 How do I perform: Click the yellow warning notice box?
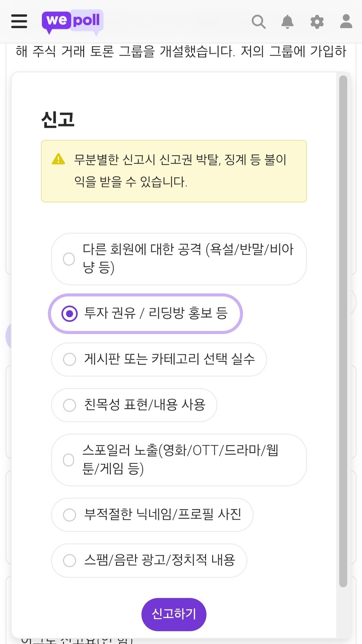pyautogui.click(x=174, y=171)
